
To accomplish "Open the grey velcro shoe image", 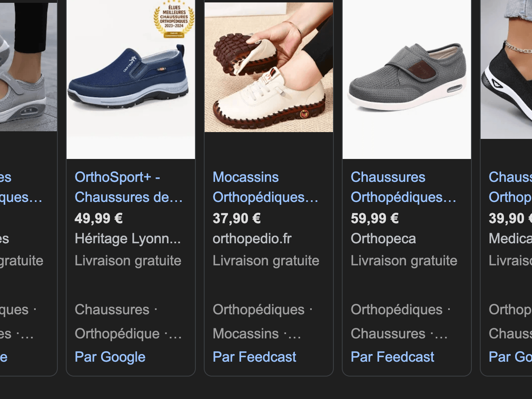I will click(x=406, y=78).
